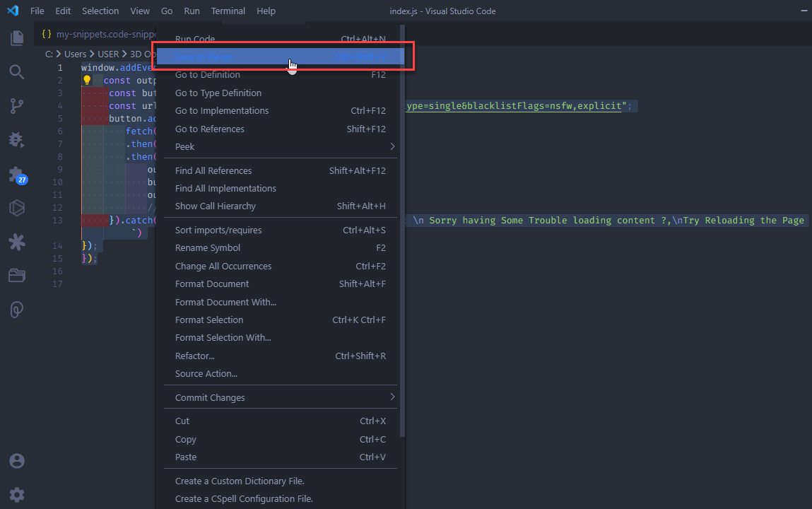Screen dimensions: 812x509
Task: Open the Run and Debug view
Action: pos(17,140)
